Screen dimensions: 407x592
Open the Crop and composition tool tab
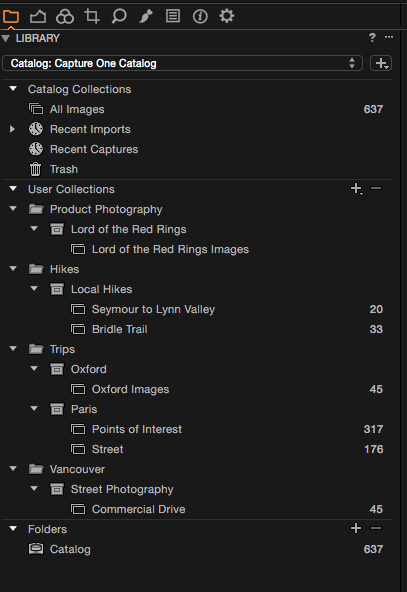click(92, 16)
